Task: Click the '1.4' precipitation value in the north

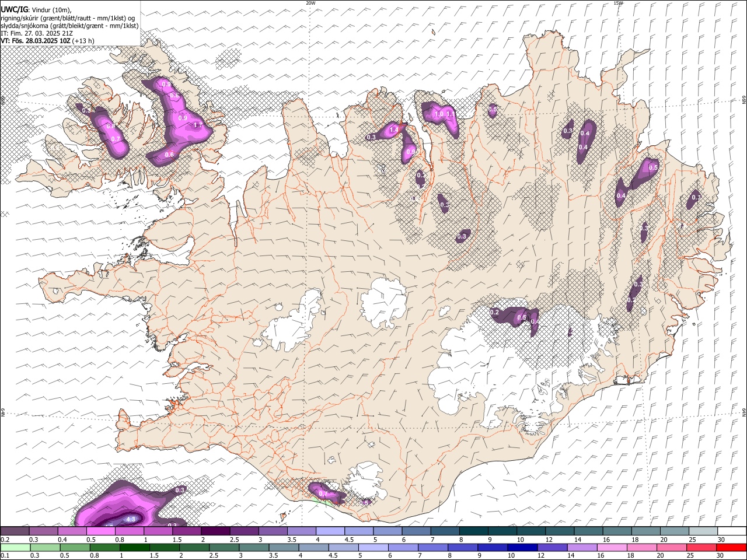Action: [x=394, y=129]
